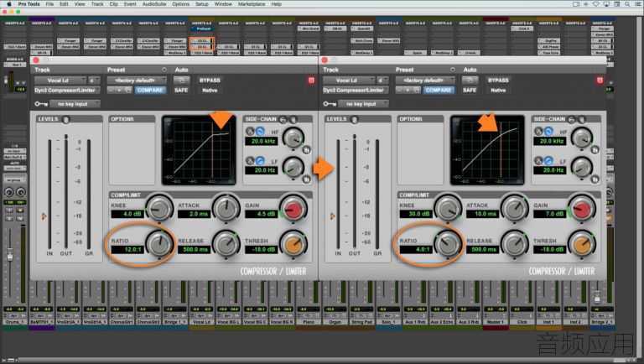Select HF low-pass filter type in right plugin
Viewport: 644px width, 364px height.
(x=548, y=132)
